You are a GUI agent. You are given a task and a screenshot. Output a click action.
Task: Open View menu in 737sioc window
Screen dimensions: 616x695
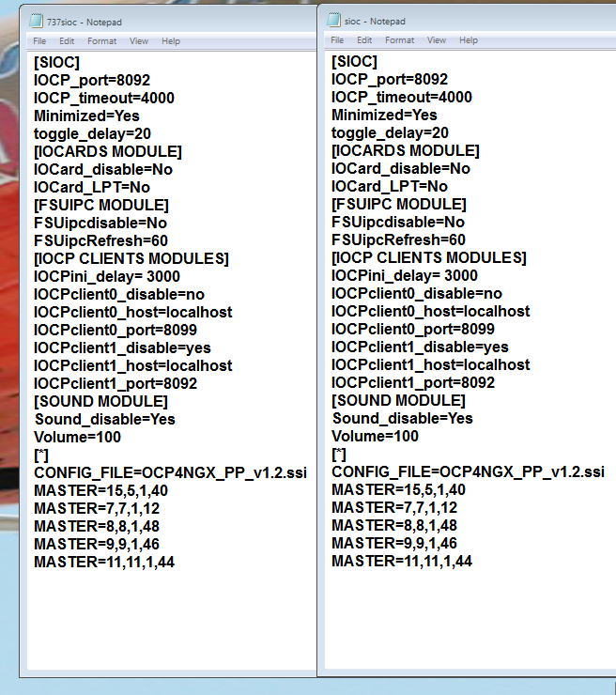click(139, 41)
